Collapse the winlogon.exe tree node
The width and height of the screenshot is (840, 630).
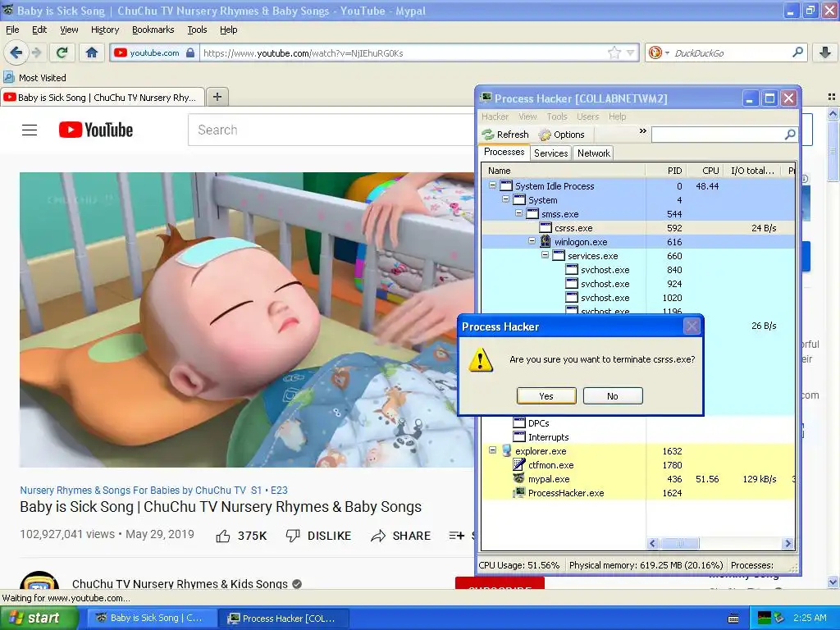click(532, 241)
